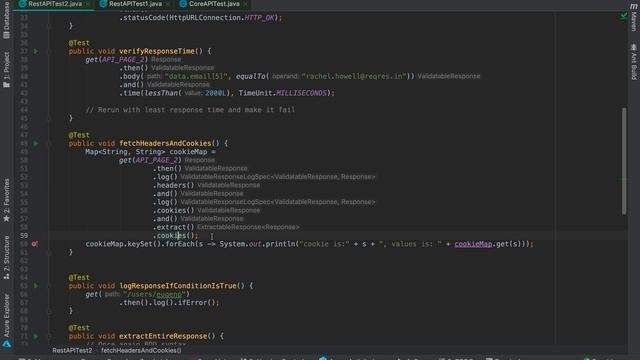Click the .extract() call on line 58
The height and width of the screenshot is (360, 640).
[173, 227]
